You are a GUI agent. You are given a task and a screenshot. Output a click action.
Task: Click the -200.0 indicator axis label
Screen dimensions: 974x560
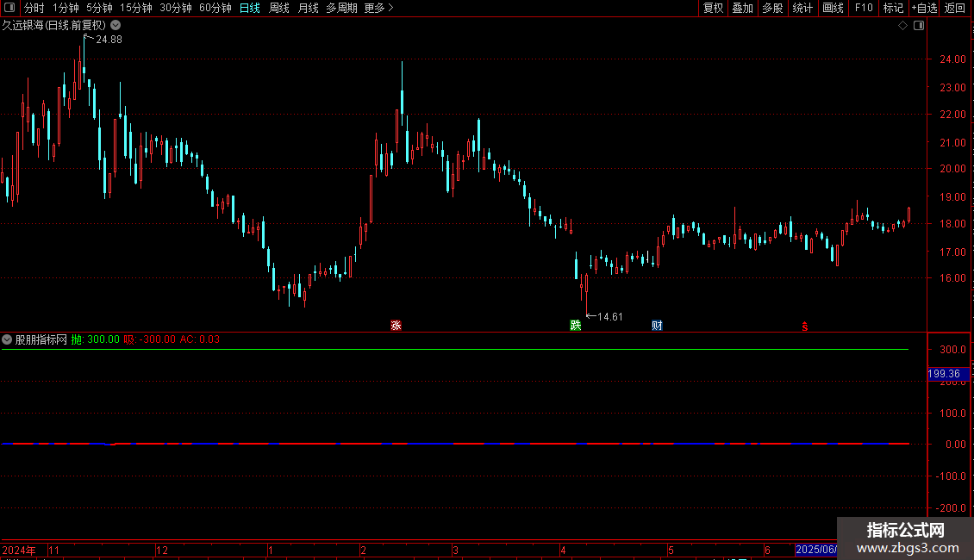(951, 507)
